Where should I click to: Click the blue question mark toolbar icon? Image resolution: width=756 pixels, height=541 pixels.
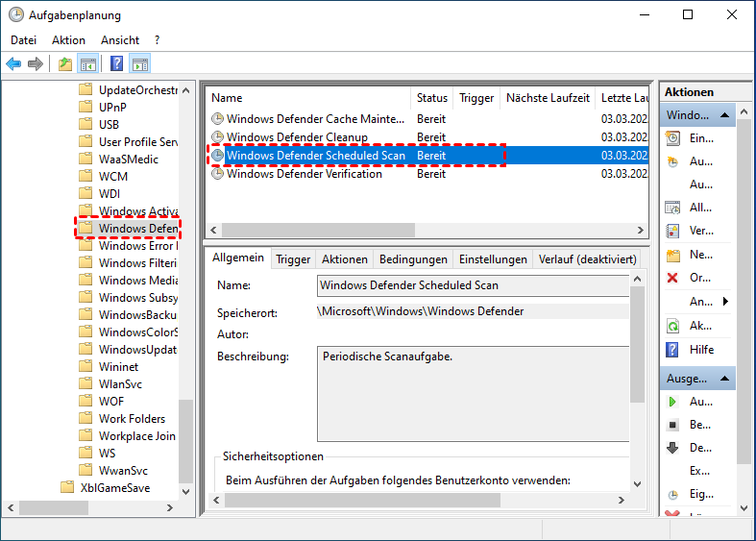[x=116, y=64]
